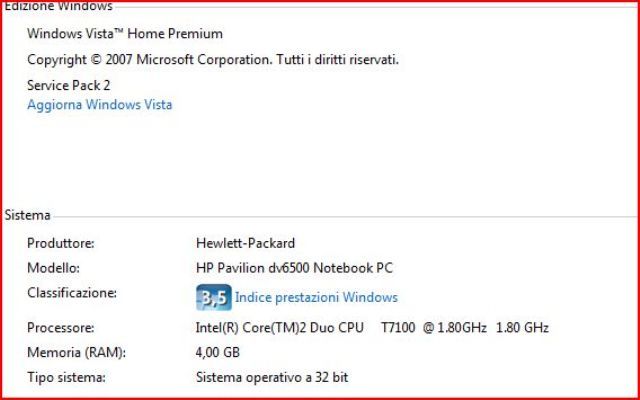640x400 pixels.
Task: Select the Tipo sistema label
Action: tap(66, 377)
